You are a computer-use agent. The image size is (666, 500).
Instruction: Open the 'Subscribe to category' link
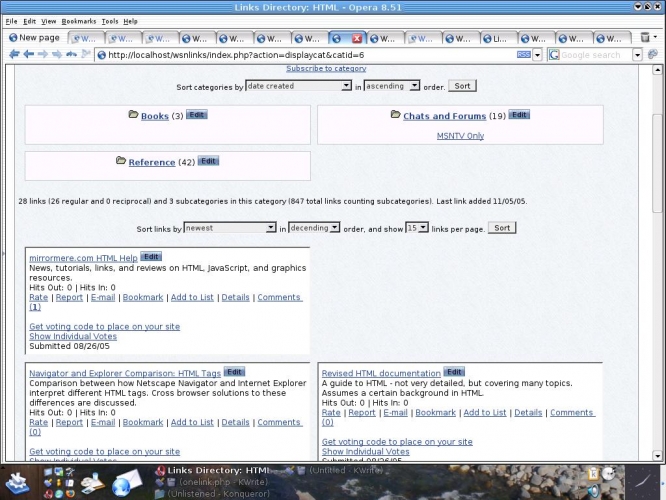pyautogui.click(x=326, y=68)
